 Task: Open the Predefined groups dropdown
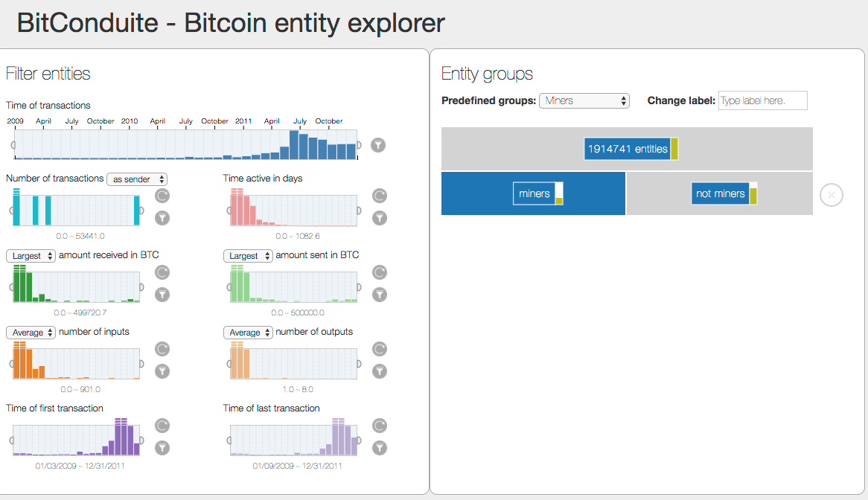tap(584, 101)
